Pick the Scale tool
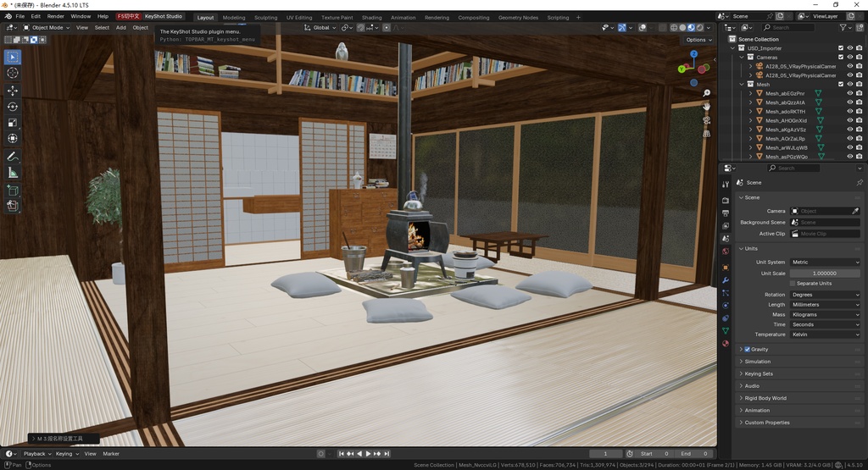 [12, 123]
